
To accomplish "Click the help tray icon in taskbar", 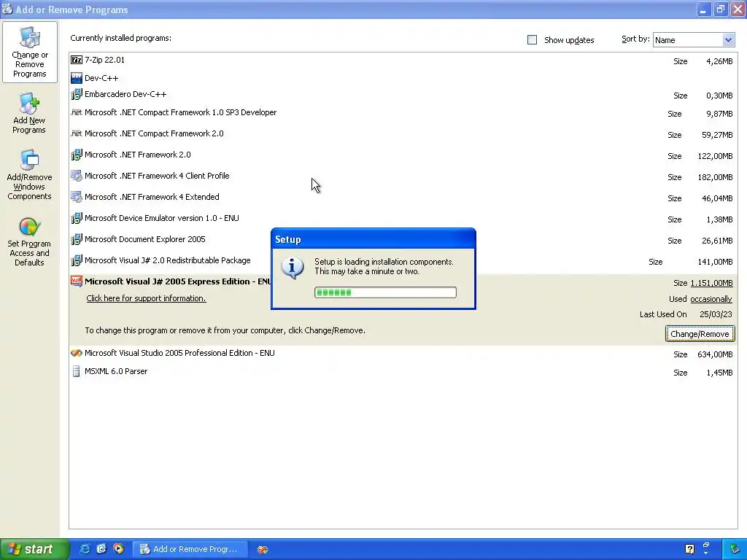I will click(x=689, y=550).
